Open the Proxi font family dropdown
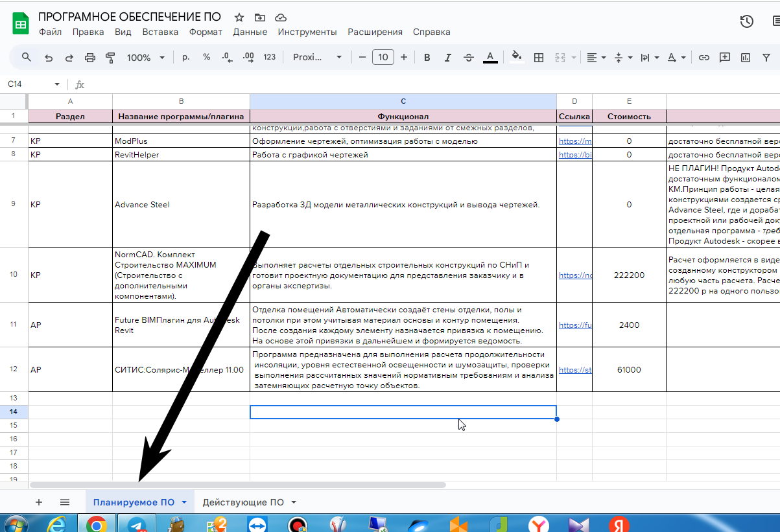 pyautogui.click(x=317, y=58)
